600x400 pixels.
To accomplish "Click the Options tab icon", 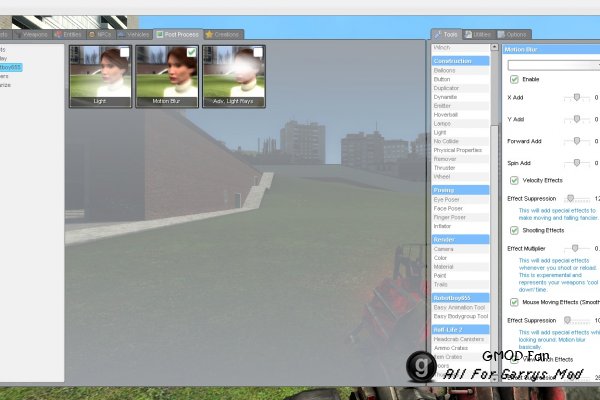I will point(501,34).
